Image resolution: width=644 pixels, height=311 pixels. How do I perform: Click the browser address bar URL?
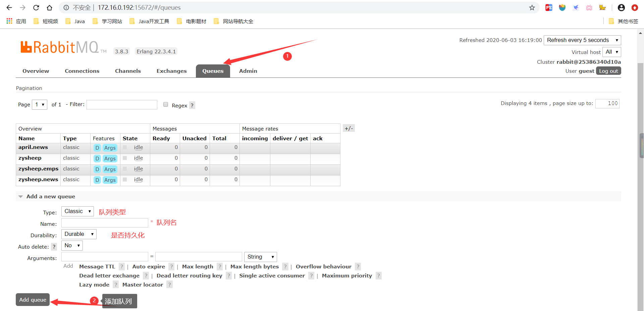click(139, 7)
